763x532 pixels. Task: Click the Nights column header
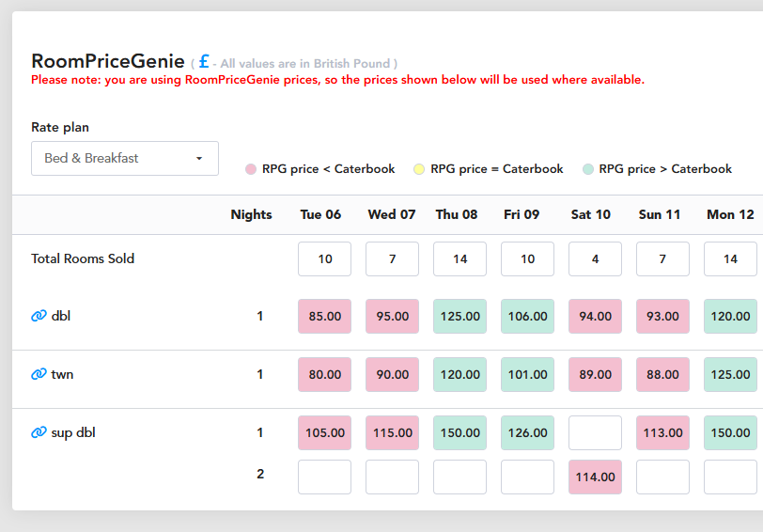coord(251,214)
